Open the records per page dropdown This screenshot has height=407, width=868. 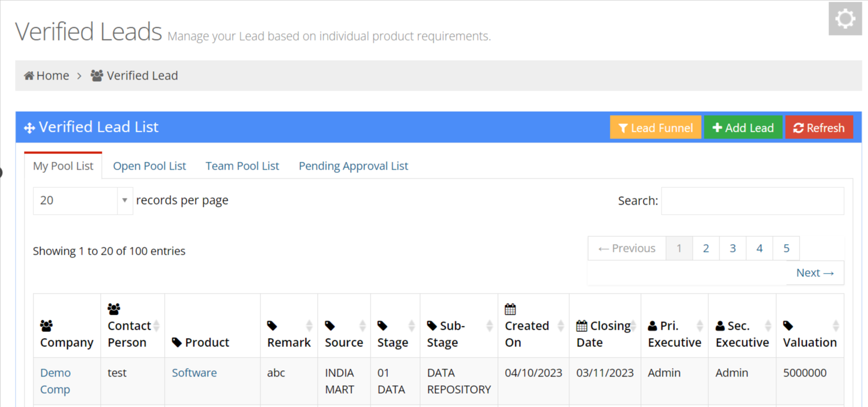coord(83,201)
